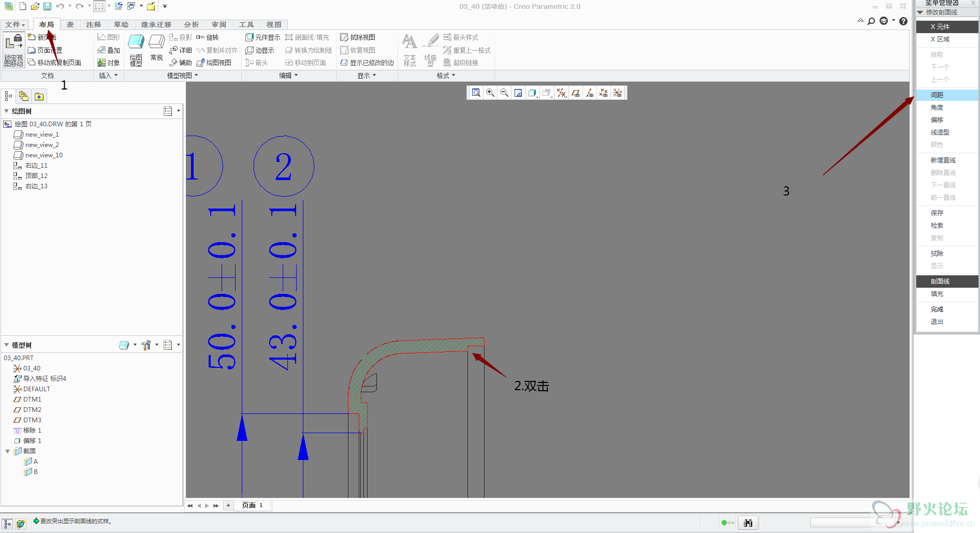Screen dimensions: 980x533
Task: Expand the 格式 format group dropdown
Action: click(x=446, y=76)
